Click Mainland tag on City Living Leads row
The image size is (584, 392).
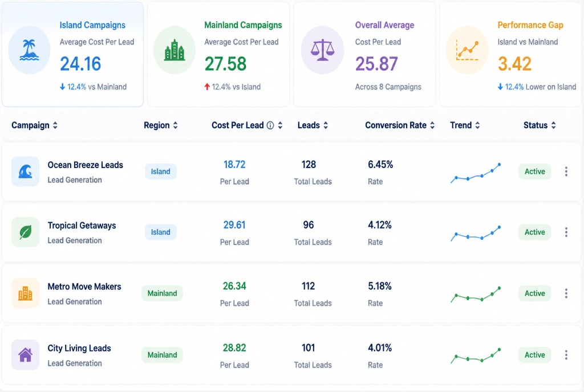click(x=162, y=355)
